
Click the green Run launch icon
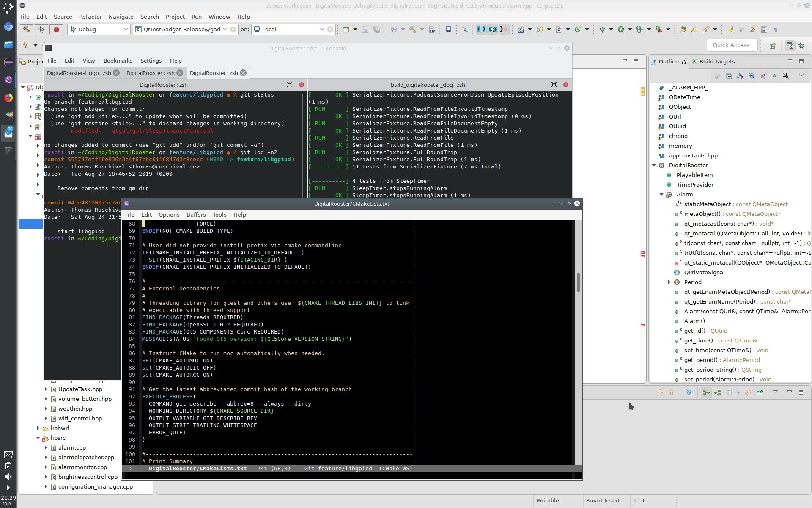tap(620, 29)
